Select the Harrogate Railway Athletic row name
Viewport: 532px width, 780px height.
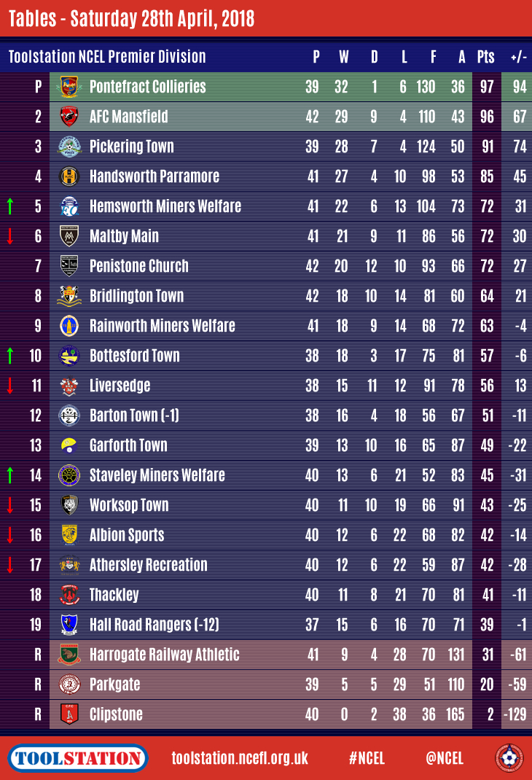click(x=164, y=655)
